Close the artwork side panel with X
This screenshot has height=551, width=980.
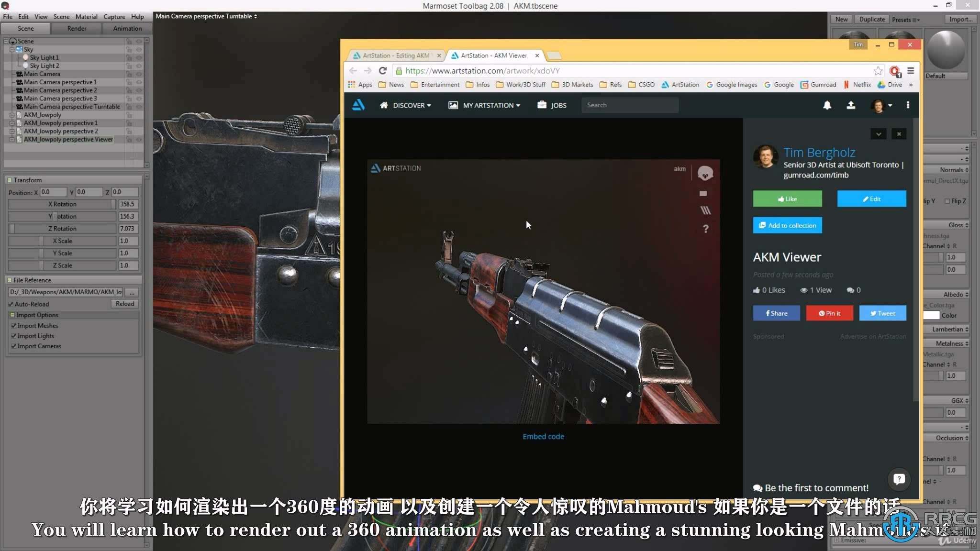click(899, 134)
